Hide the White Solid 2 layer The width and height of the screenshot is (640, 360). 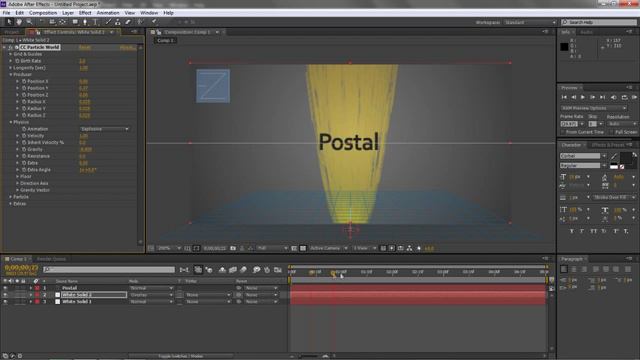5,295
